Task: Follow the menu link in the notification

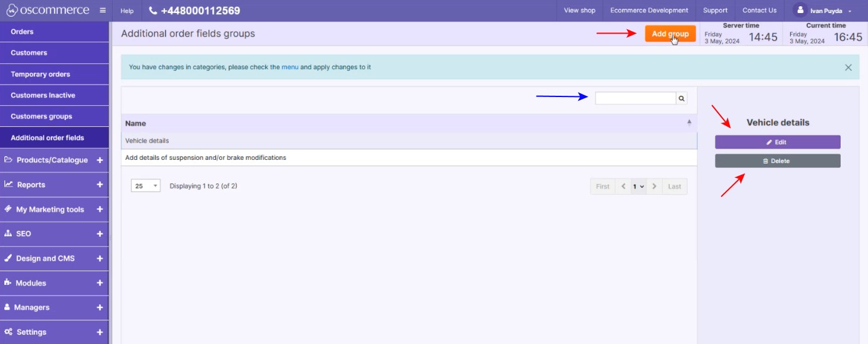Action: [x=290, y=67]
